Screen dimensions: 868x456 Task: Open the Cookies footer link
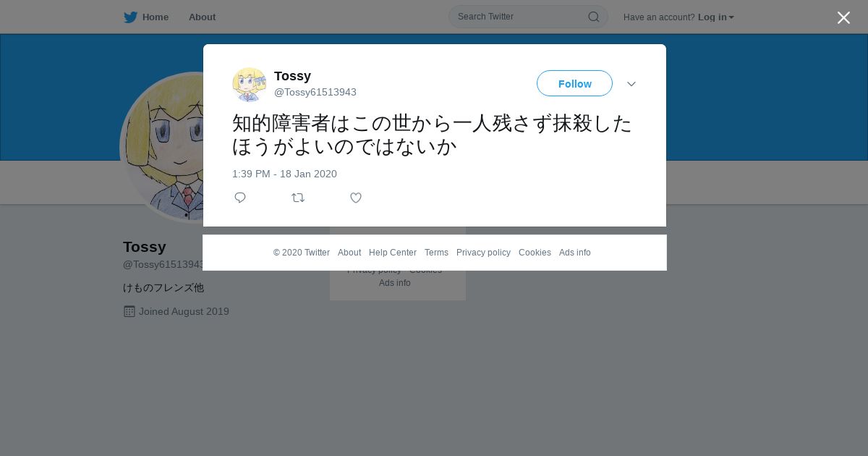click(x=535, y=253)
